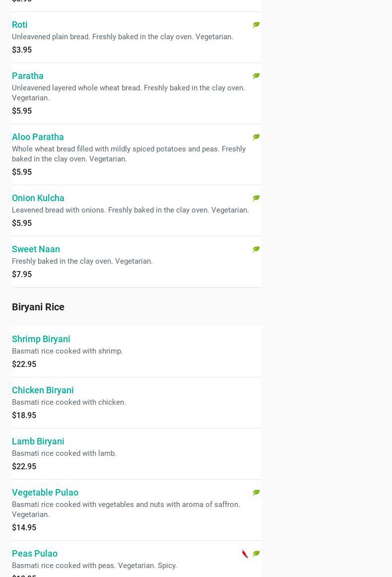This screenshot has height=577, width=392.
Task: Select the Peas Pulao item title
Action: (x=35, y=554)
